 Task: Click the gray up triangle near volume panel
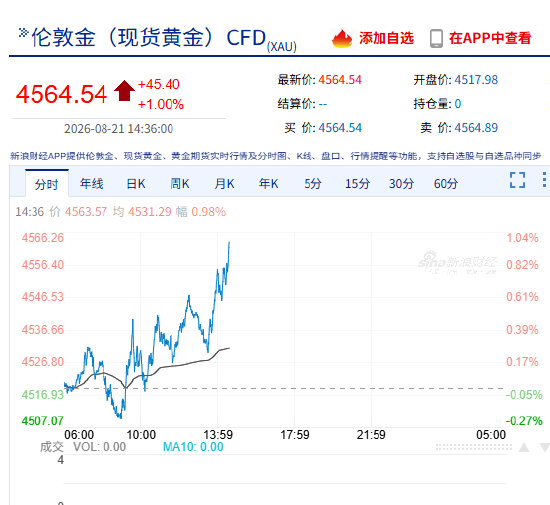click(524, 447)
